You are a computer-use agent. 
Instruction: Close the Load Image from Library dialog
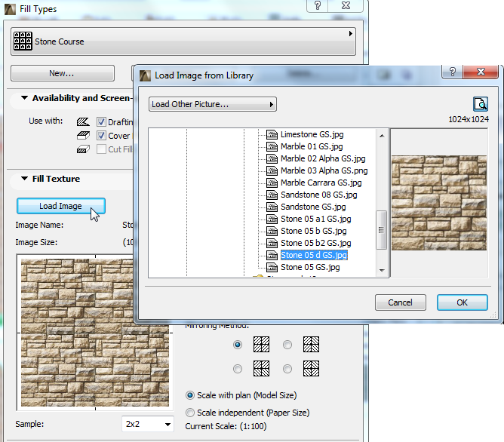481,72
